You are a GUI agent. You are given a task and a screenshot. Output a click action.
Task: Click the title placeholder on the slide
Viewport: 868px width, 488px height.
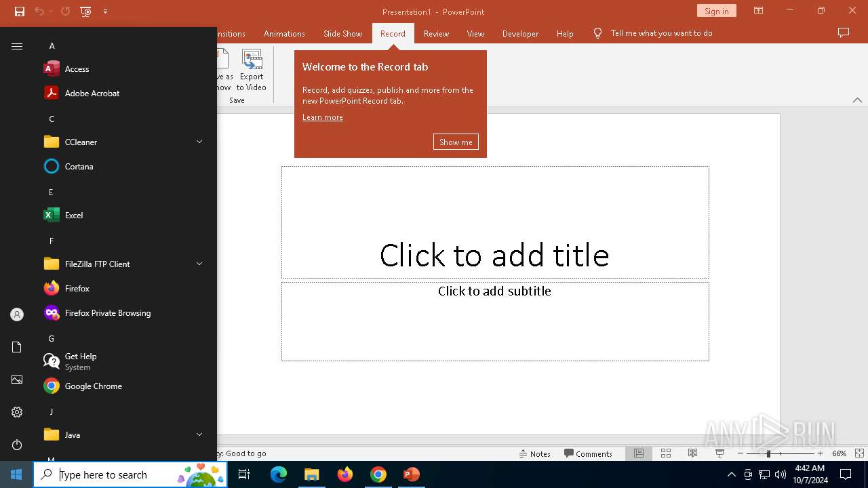[495, 222]
